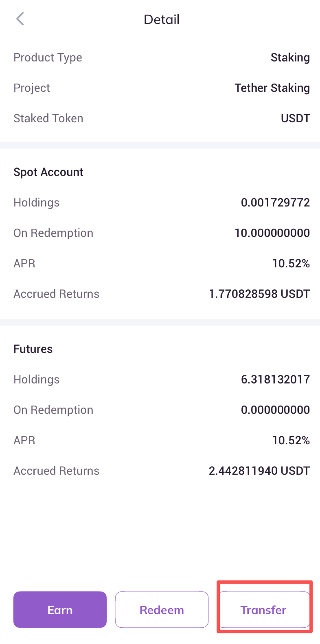This screenshot has width=320, height=644.
Task: Select Spot Account holdings value 0.001729772
Action: (275, 203)
